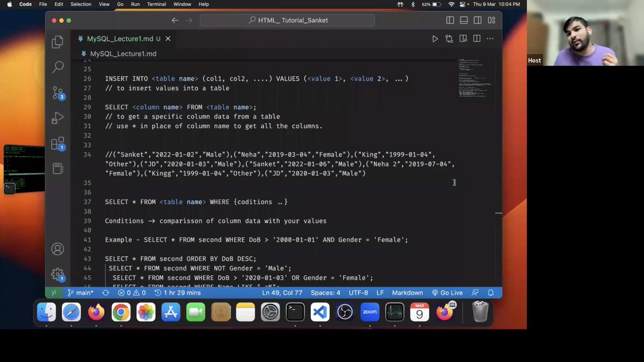Viewport: 644px width, 362px height.
Task: Open the Run and Debug panel
Action: [57, 117]
